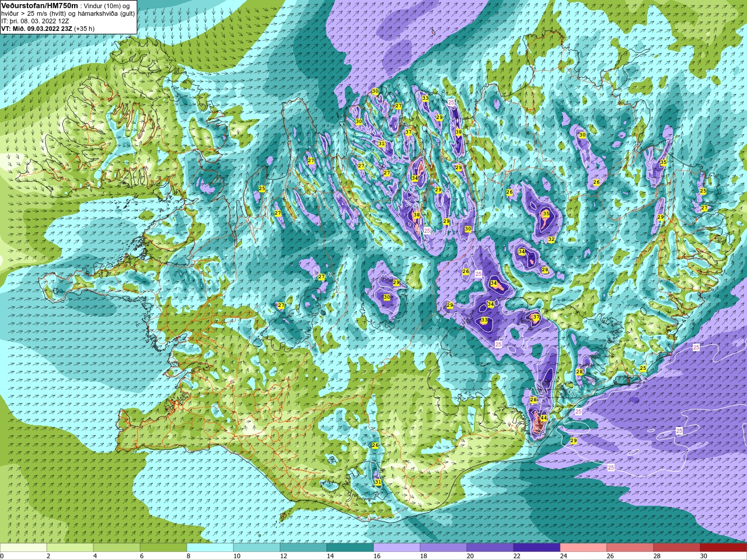
Task: Click the 6–8 m/s green legend swatch
Action: pyautogui.click(x=163, y=548)
